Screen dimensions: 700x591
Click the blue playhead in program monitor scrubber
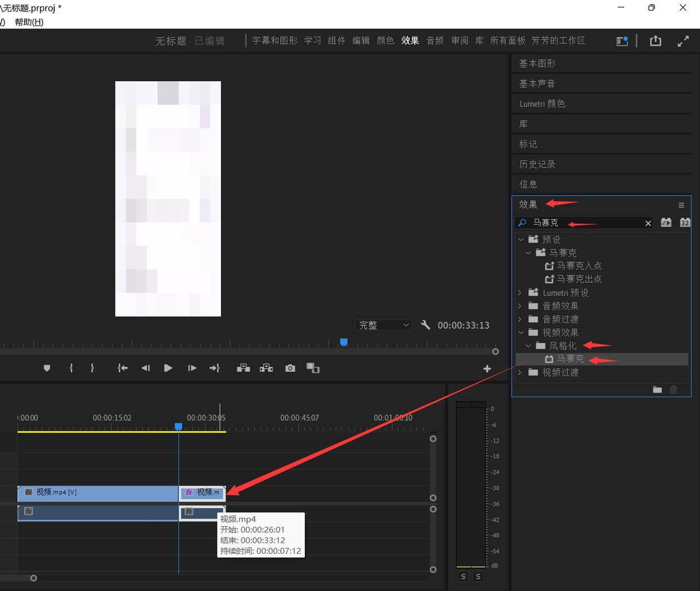344,342
